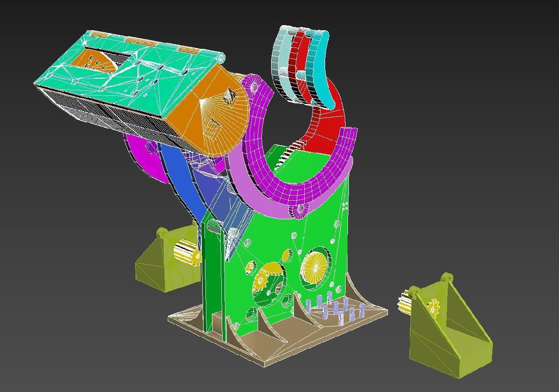Select the yellow disk in the right hole
The width and height of the screenshot is (559, 392).
point(314,267)
